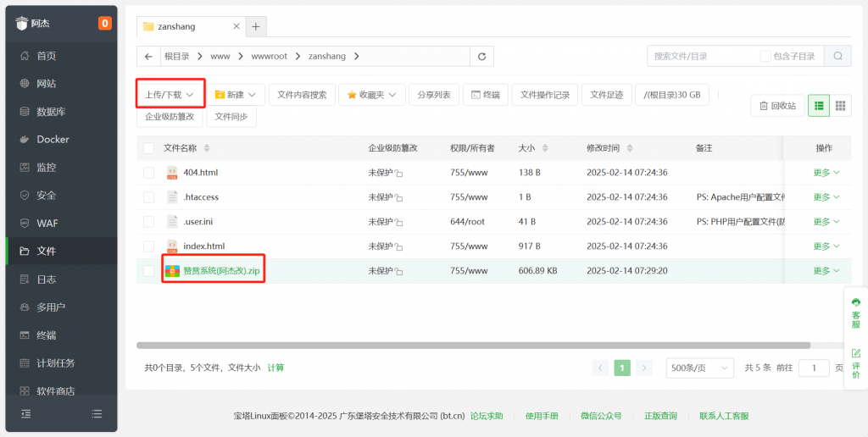Screen dimensions: 868x437
Task: Switch to list view
Action: [819, 106]
